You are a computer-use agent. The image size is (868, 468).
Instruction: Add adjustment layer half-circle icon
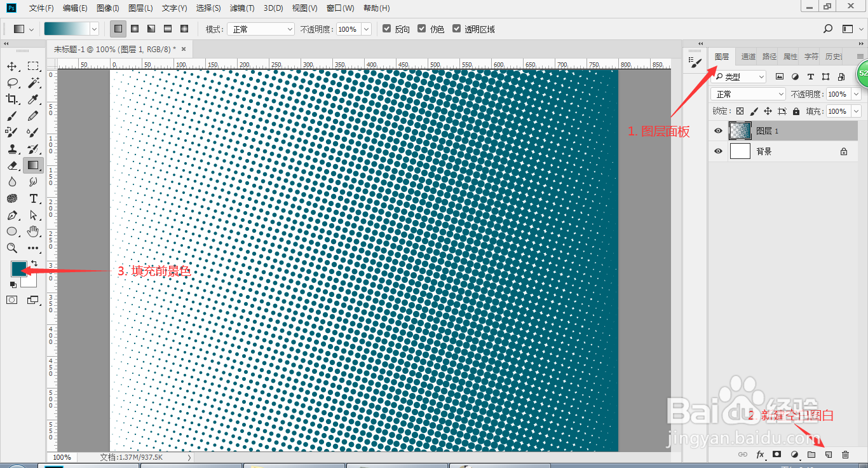pos(794,455)
